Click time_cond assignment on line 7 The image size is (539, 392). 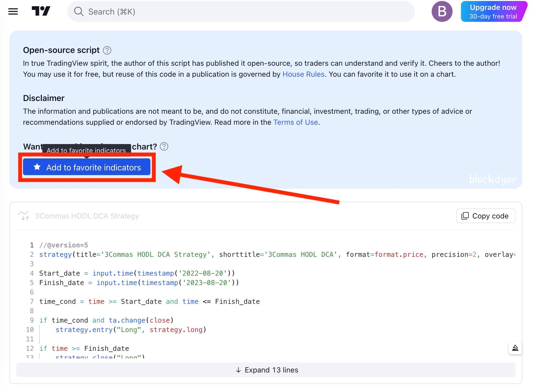150,301
